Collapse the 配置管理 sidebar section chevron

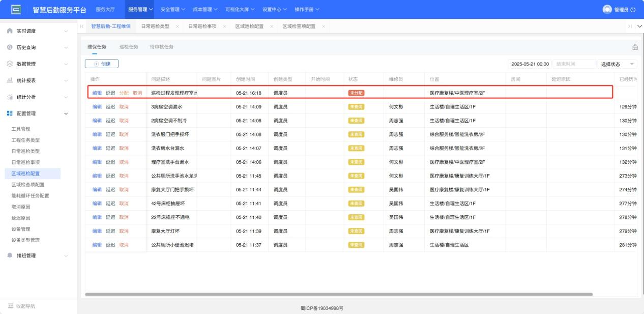(66, 113)
